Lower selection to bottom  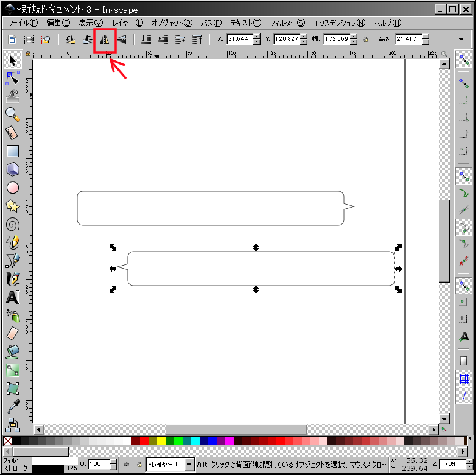click(146, 39)
